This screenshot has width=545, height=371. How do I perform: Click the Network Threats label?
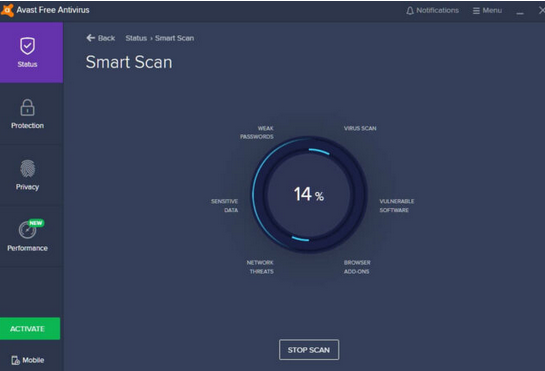pyautogui.click(x=260, y=267)
